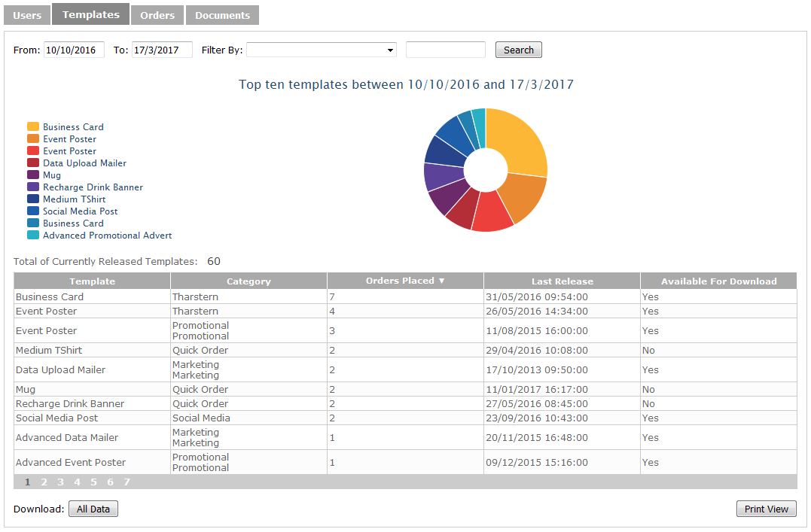Click the yellow Business Card legend swatch
This screenshot has height=532, width=811.
click(x=33, y=127)
